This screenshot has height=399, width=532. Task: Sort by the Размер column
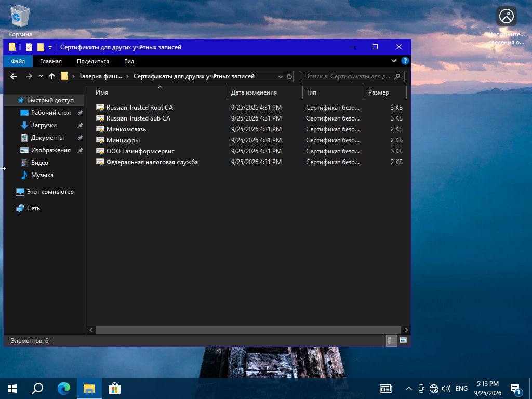[385, 92]
